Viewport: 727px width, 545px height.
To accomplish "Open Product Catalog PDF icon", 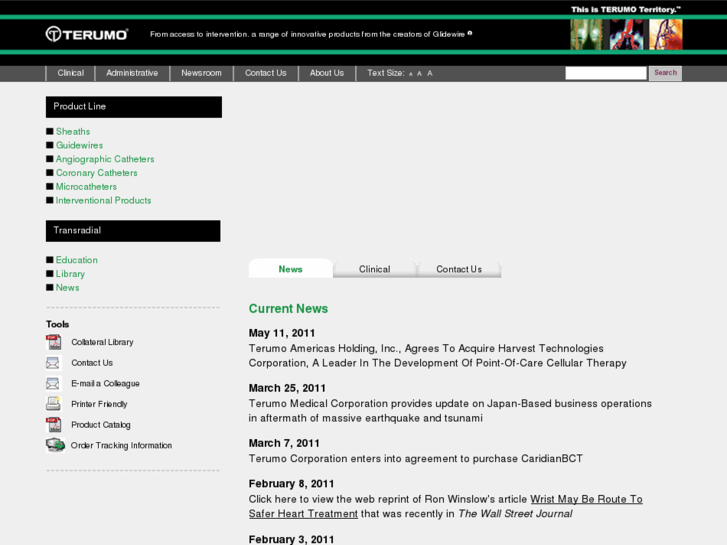I will click(54, 425).
